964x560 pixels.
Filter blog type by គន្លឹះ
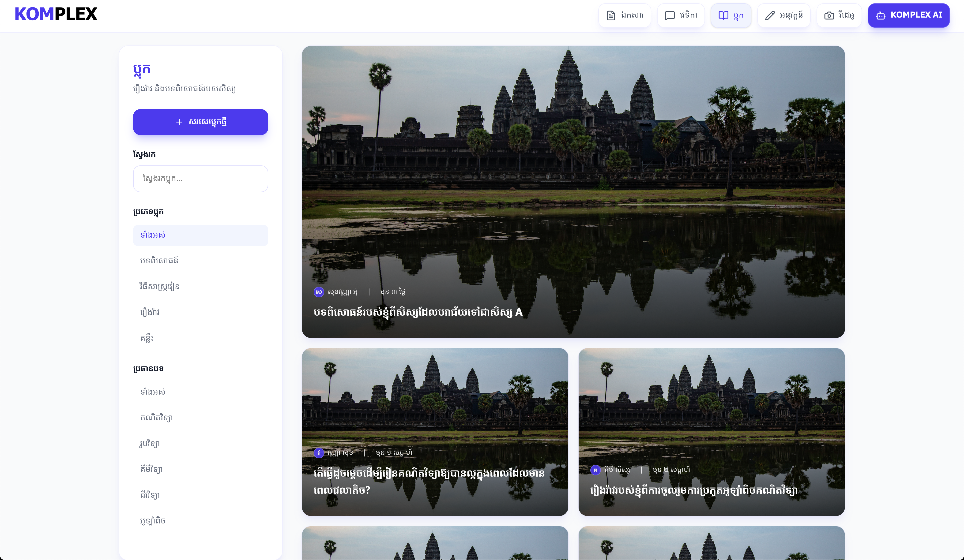point(147,338)
